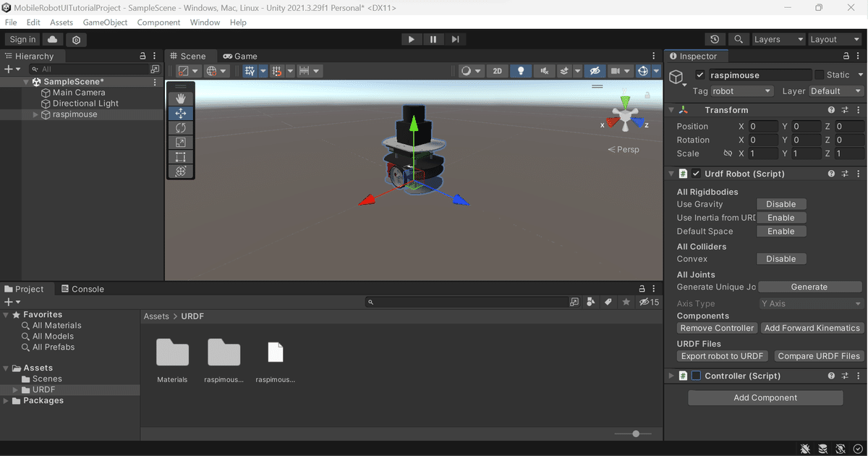Click the auto-generate lighting status icon
The width and height of the screenshot is (868, 456).
(841, 449)
